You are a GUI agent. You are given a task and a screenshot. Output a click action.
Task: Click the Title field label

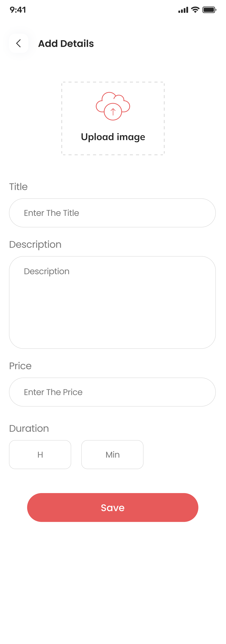[18, 187]
